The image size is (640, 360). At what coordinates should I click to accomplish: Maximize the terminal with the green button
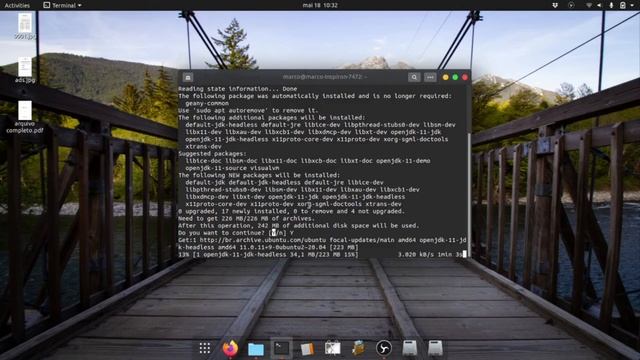click(455, 77)
